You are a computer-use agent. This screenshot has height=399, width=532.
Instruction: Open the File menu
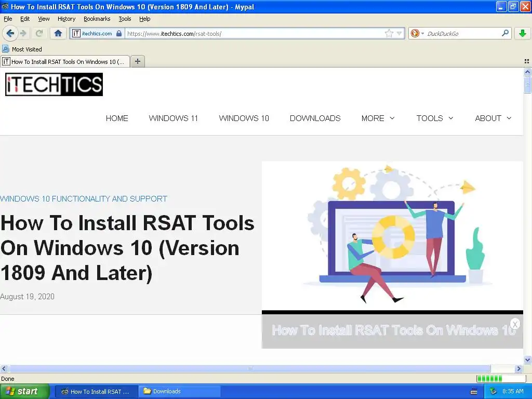tap(8, 19)
